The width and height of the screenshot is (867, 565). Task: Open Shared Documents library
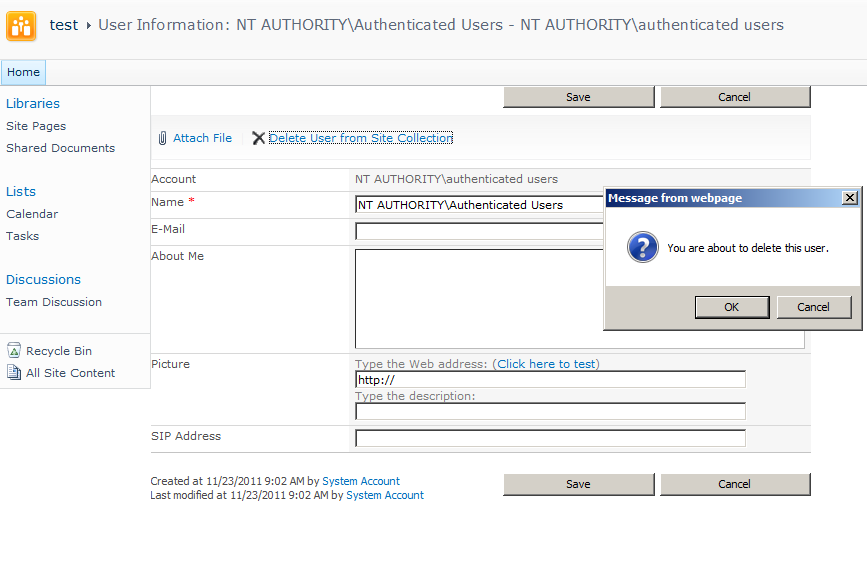60,148
